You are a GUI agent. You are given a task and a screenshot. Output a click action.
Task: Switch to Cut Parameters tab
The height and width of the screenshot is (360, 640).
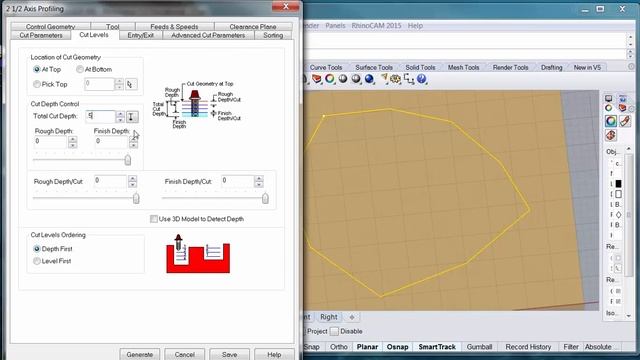pyautogui.click(x=41, y=36)
